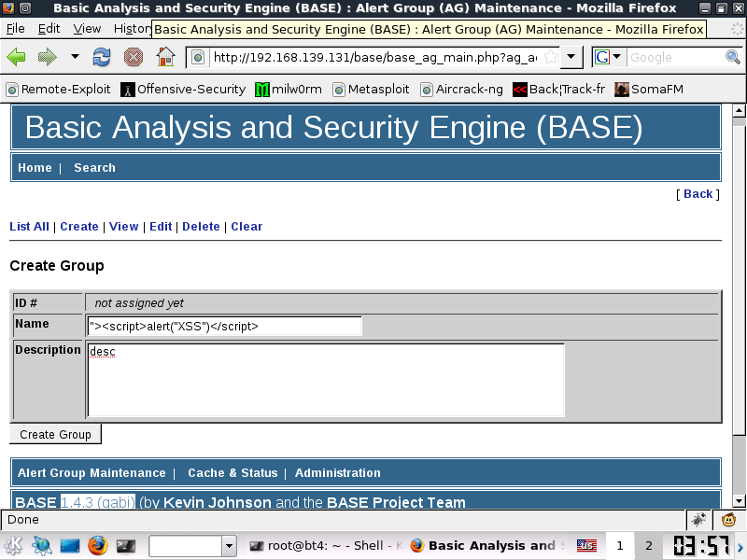Open the Offensive-Security bookmark
The image size is (747, 560).
[183, 89]
